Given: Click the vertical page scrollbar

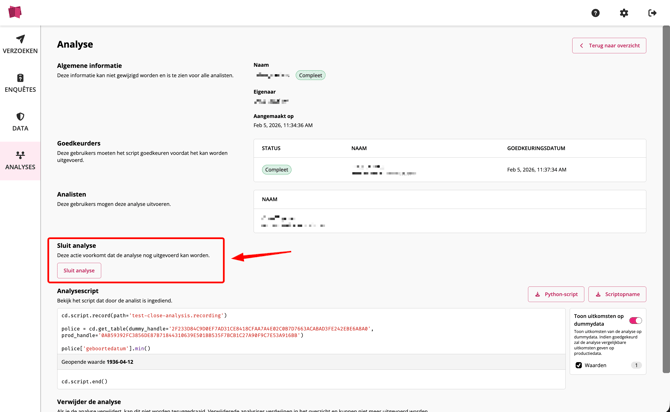Looking at the screenshot, I should coord(666,200).
